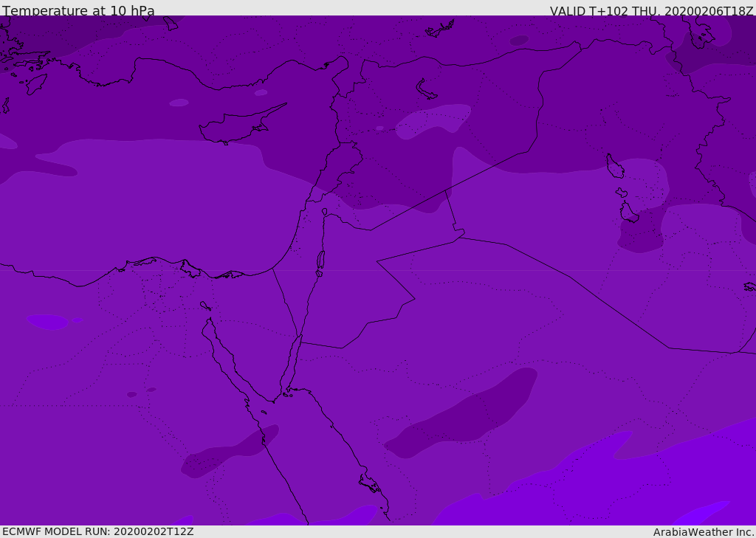Image resolution: width=756 pixels, height=538 pixels.
Task: Click the 'VALID T+102 THU. 20200206T18Z' label
Action: pos(652,10)
